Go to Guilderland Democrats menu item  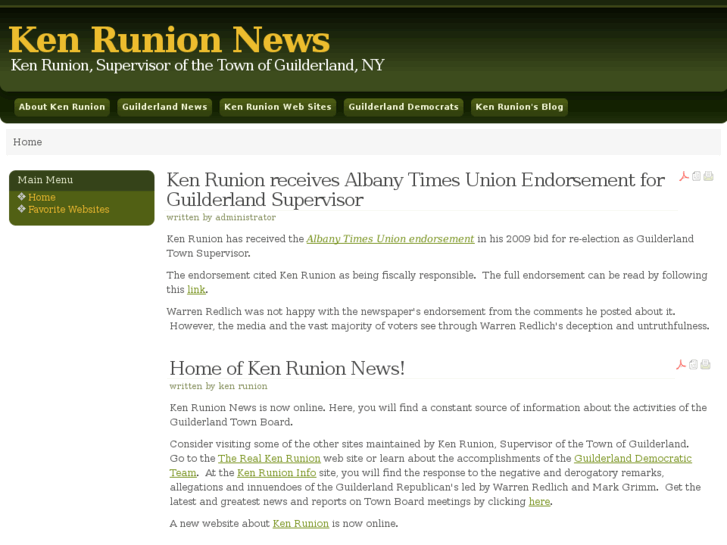click(x=403, y=107)
